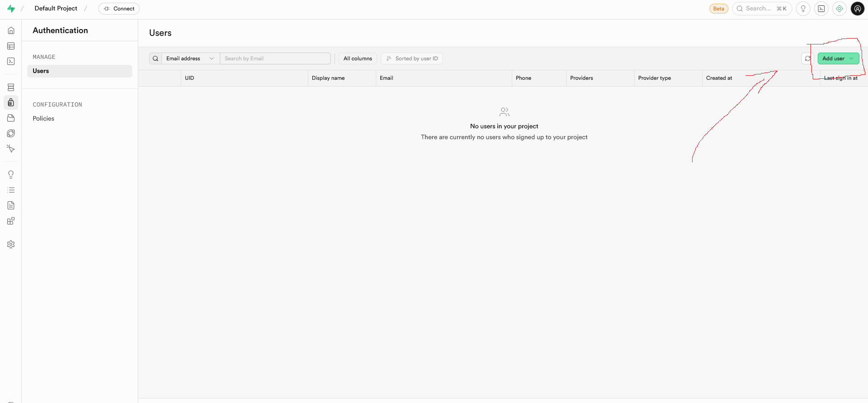Open the API Docs document sidebar icon
This screenshot has width=868, height=403.
point(11,205)
